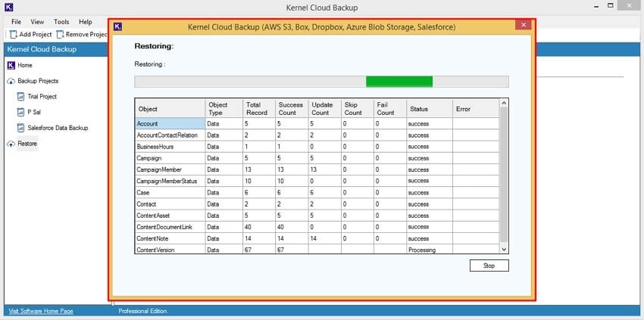The image size is (644, 320).
Task: Click the Error column header
Action: (x=476, y=109)
